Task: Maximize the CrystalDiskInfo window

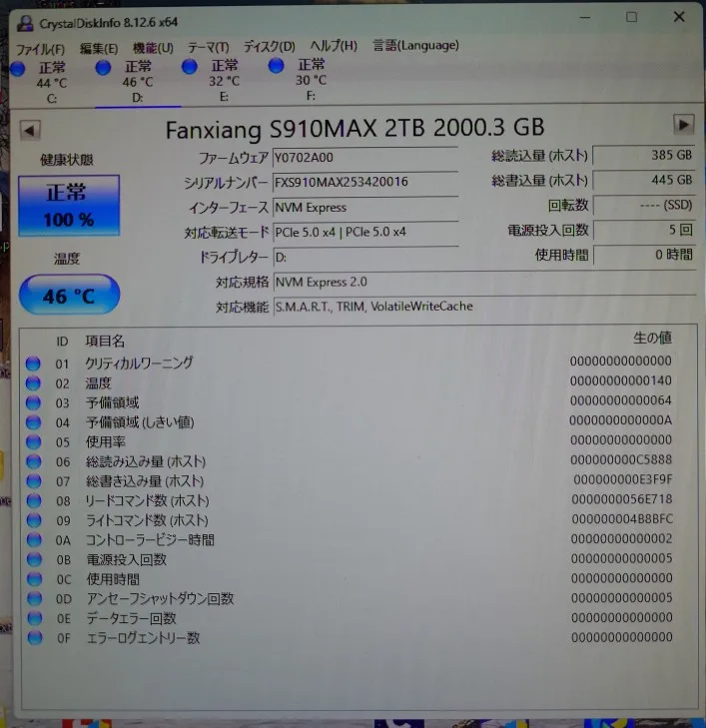Action: (x=631, y=18)
